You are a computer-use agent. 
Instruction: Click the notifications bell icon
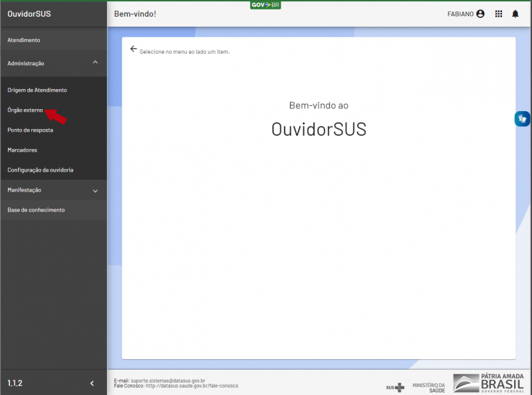[515, 13]
